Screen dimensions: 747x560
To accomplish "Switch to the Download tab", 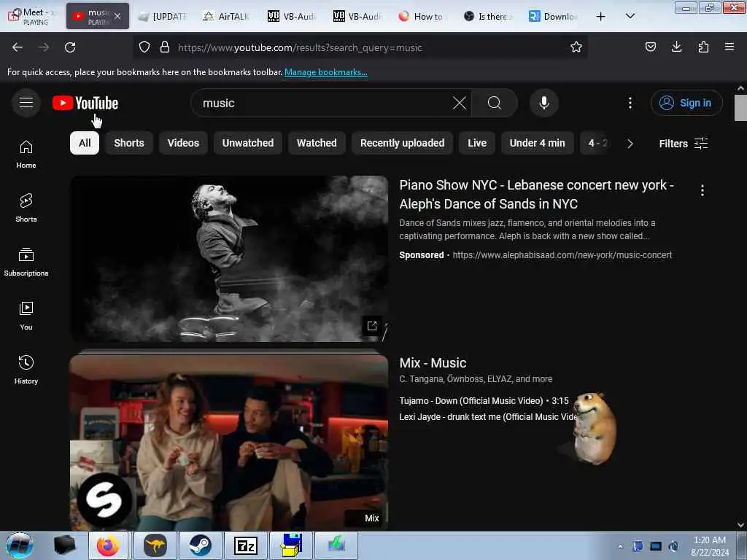I will tap(553, 17).
